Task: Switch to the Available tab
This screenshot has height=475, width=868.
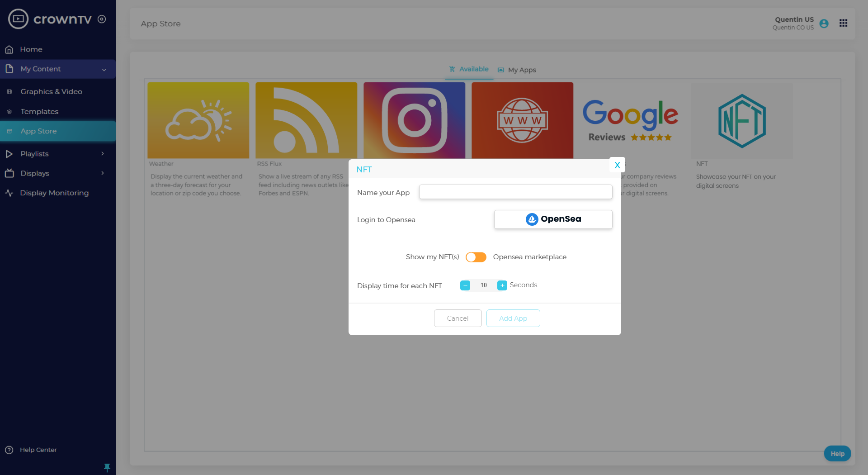Action: [469, 69]
